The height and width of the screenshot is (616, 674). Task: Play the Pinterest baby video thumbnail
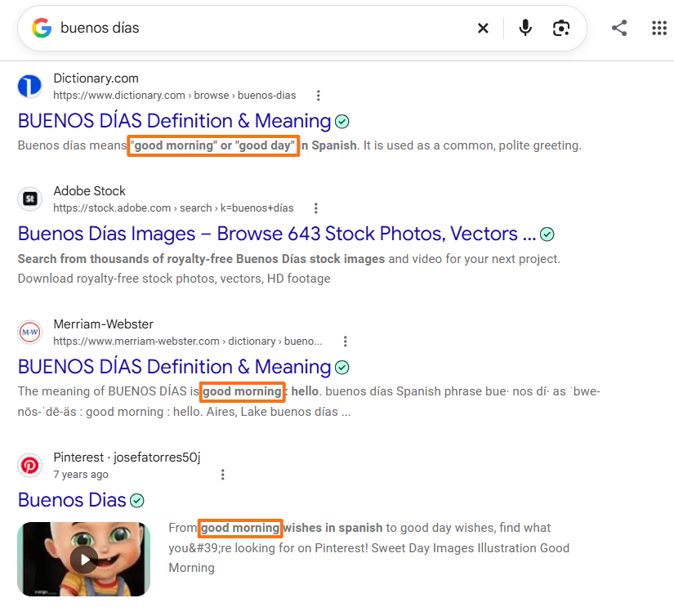coord(84,560)
